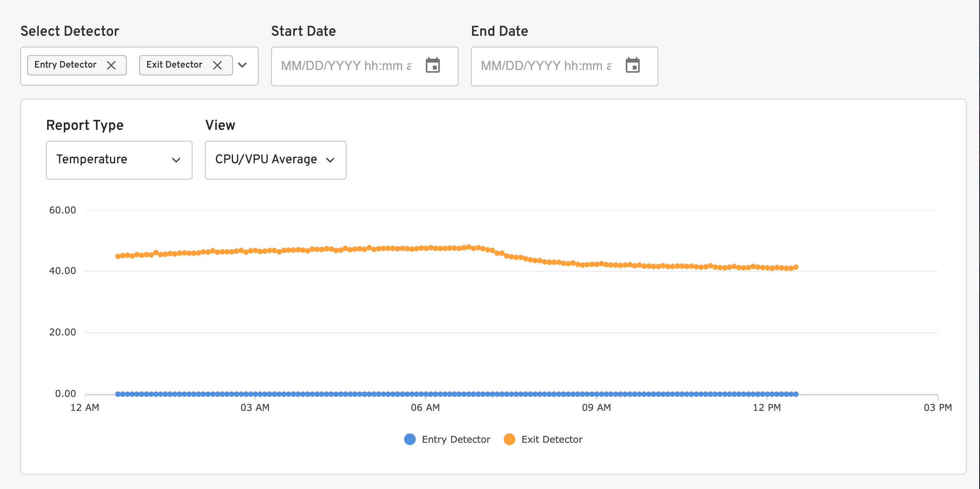
Task: Click the 06 AM axis label
Action: pos(425,407)
